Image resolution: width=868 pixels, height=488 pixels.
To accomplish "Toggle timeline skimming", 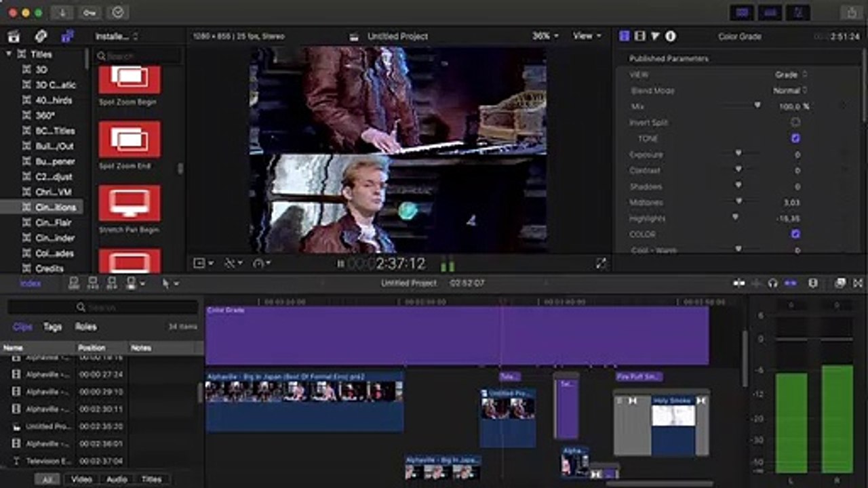I will 739,283.
